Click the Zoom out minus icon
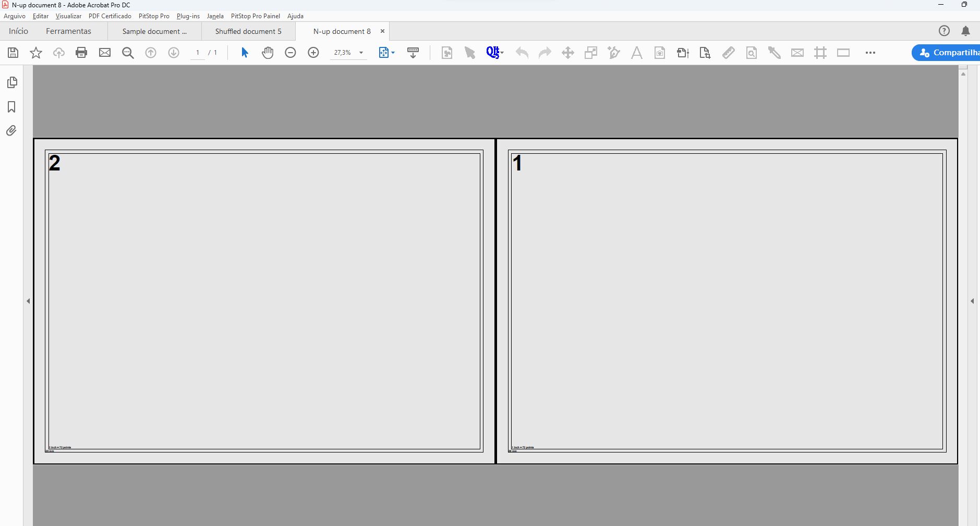This screenshot has width=980, height=526. pos(291,53)
